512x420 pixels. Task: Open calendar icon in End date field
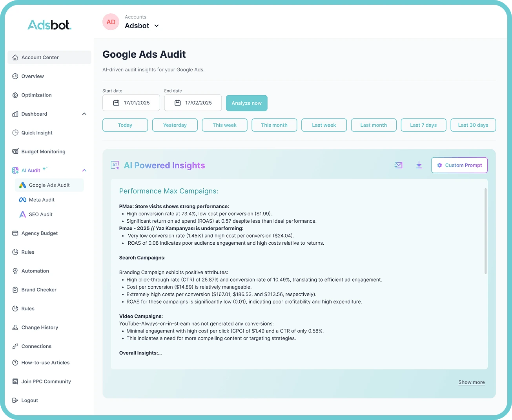click(178, 103)
